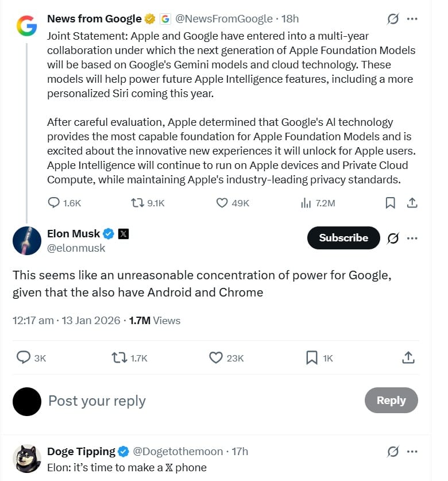Click the verified badge next to Elon Musk
Screen dimensions: 448x481
tap(108, 233)
